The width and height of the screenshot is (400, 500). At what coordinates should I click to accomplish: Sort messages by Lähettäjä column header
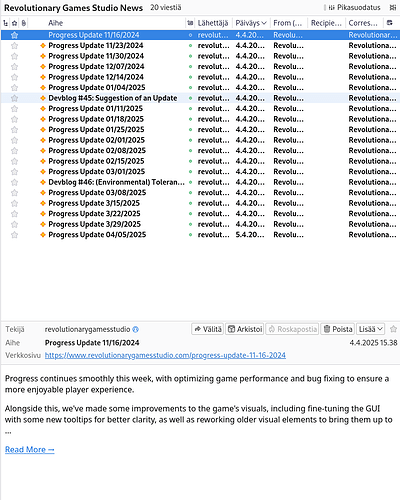click(213, 23)
